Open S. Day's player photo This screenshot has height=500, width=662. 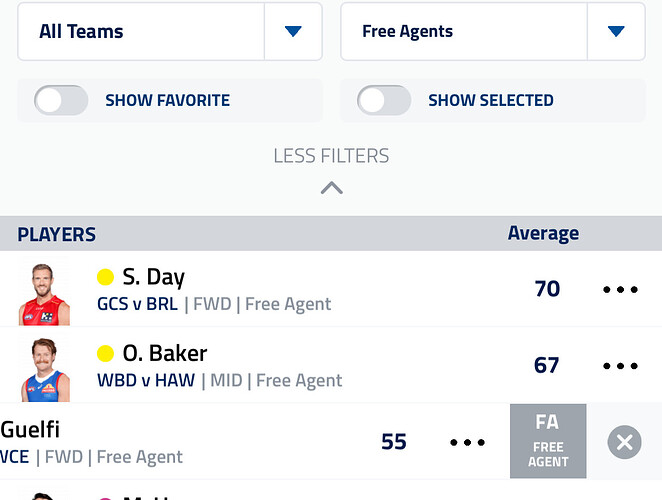click(44, 292)
